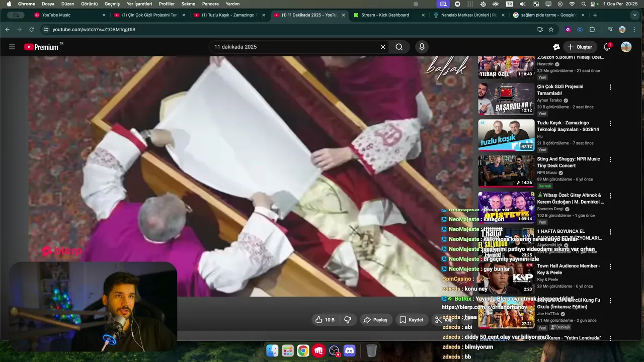This screenshot has height=362, width=644.
Task: Click the Oluştur create button
Action: (580, 47)
